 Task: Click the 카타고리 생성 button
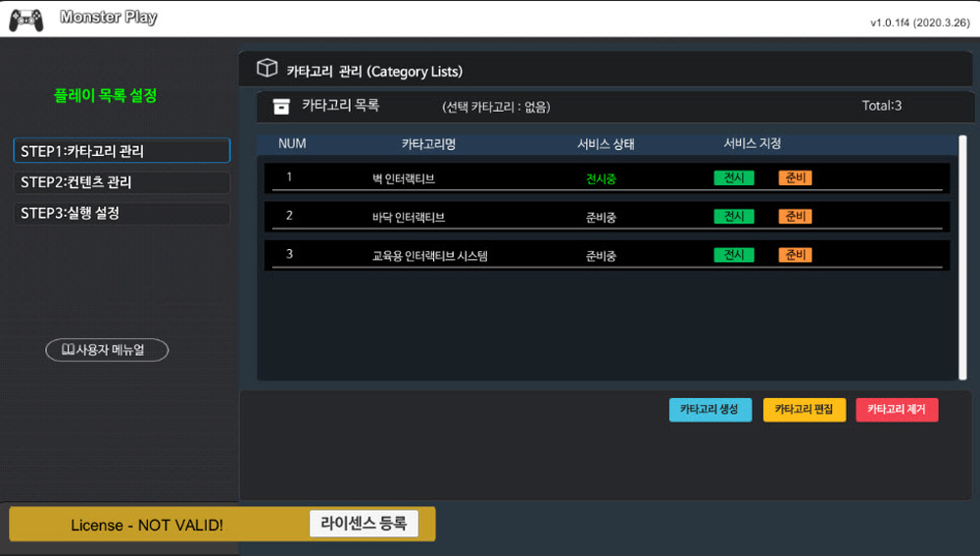pyautogui.click(x=710, y=410)
